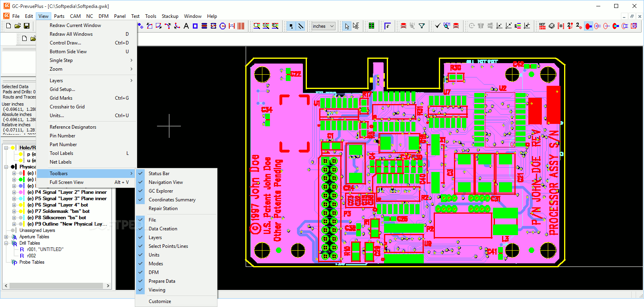Choose Customize from Toolbars submenu
The image size is (644, 307).
point(160,301)
